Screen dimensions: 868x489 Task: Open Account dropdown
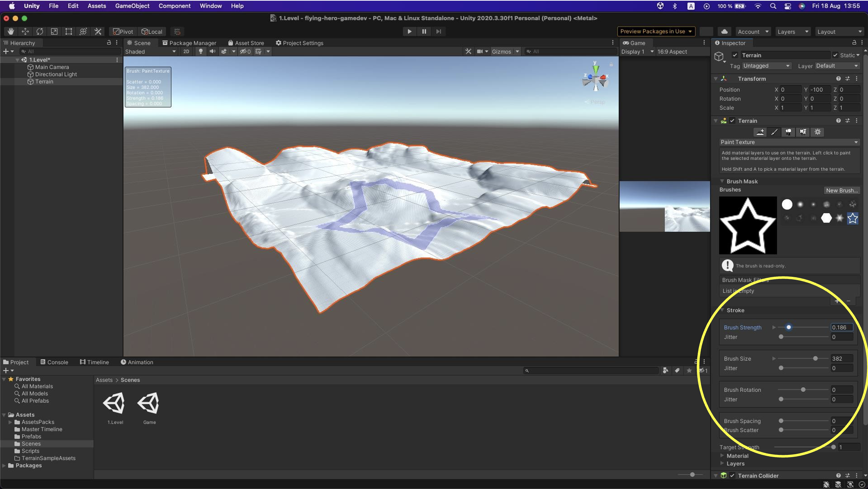click(753, 32)
